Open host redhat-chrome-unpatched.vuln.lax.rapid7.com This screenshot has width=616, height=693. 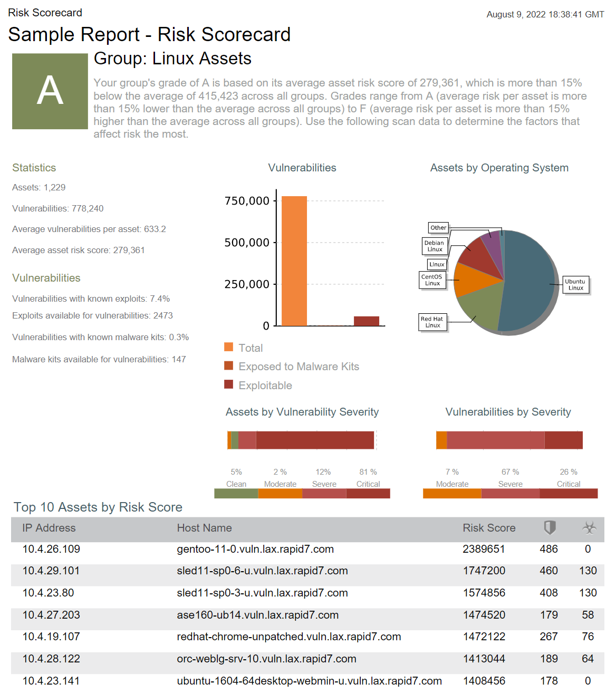coord(288,637)
